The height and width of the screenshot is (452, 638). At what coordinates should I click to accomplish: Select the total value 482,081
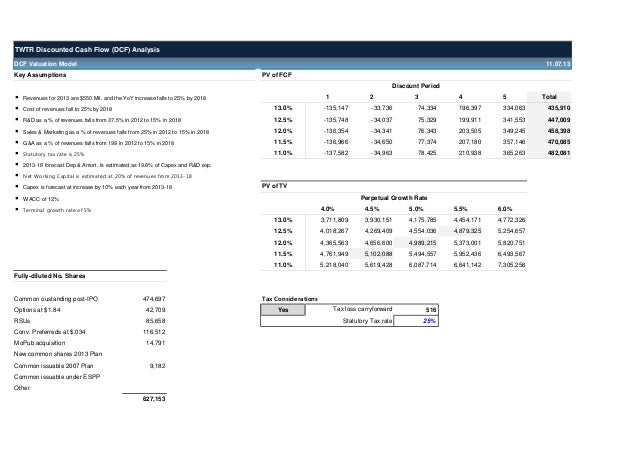pyautogui.click(x=559, y=153)
